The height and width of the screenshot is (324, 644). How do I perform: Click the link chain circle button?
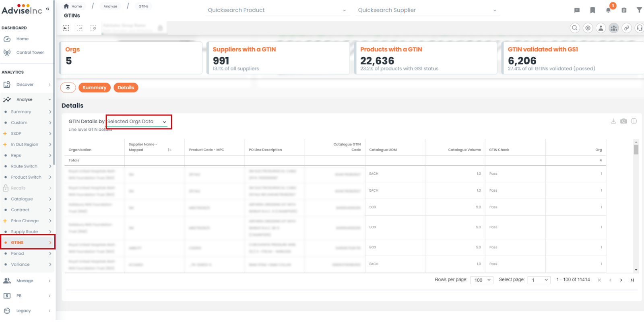pos(626,28)
